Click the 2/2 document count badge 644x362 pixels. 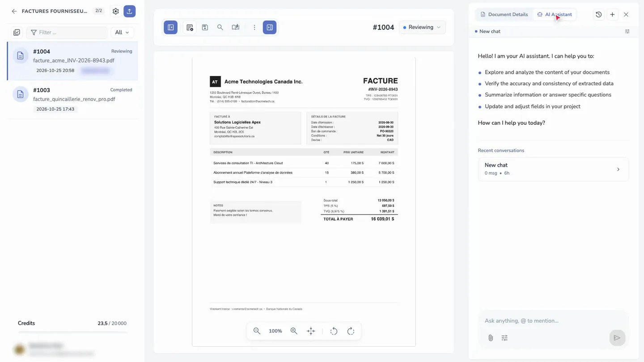pos(99,11)
